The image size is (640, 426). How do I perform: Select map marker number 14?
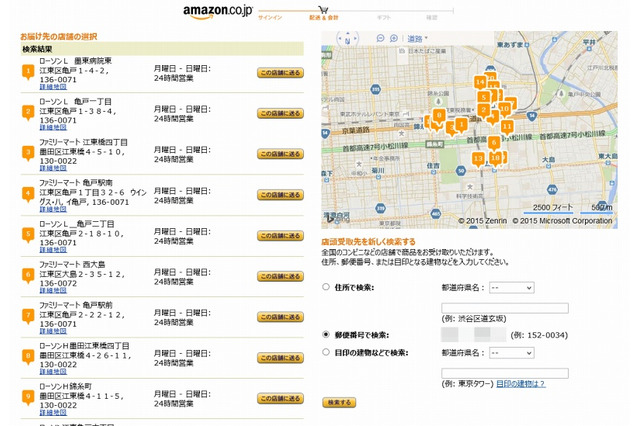(480, 83)
